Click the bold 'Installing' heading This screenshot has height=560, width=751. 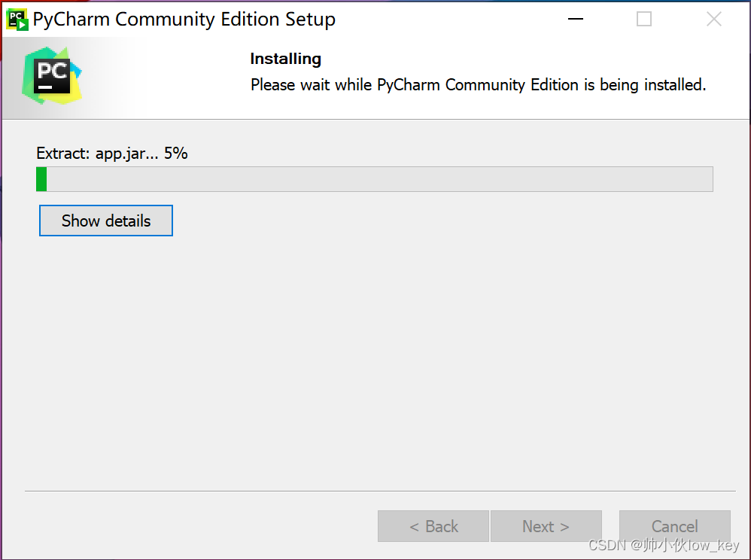pos(285,59)
